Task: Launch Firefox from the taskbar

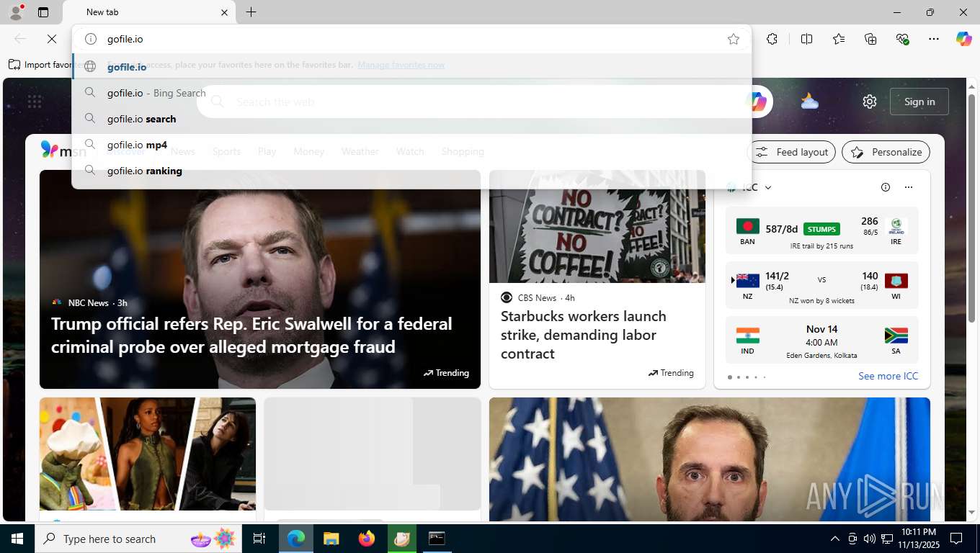Action: pyautogui.click(x=367, y=539)
